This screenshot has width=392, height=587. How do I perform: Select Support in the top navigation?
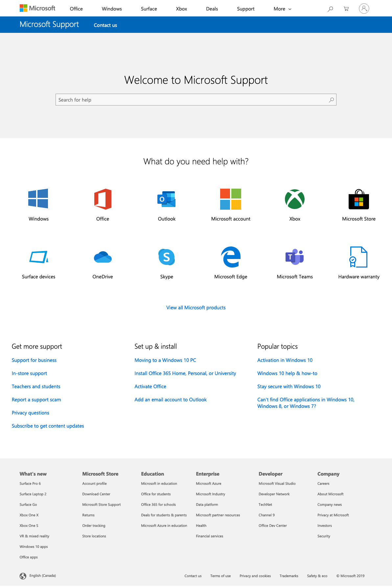pos(246,9)
